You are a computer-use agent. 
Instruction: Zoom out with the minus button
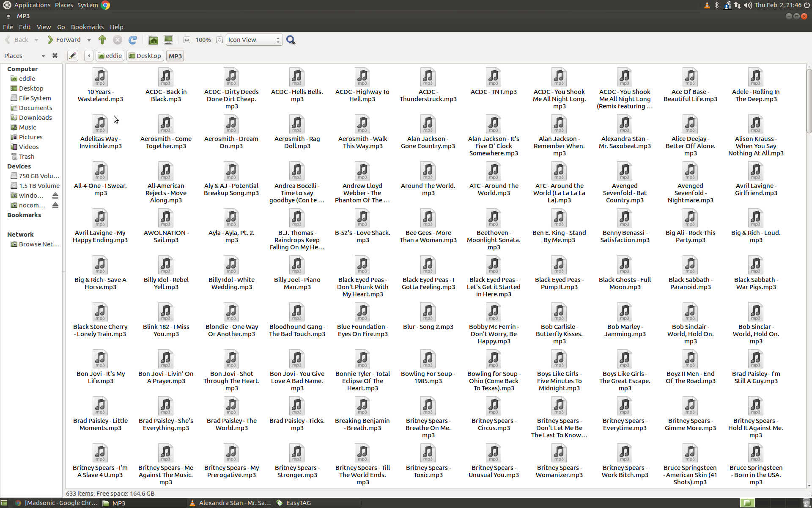click(187, 40)
